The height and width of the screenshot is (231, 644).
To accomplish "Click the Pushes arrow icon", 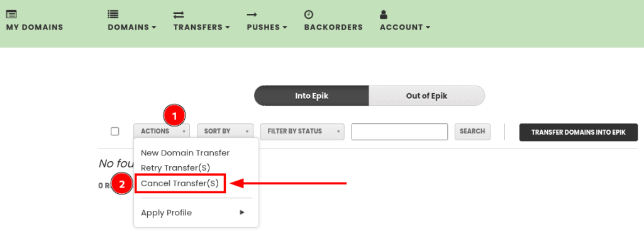I will (252, 15).
